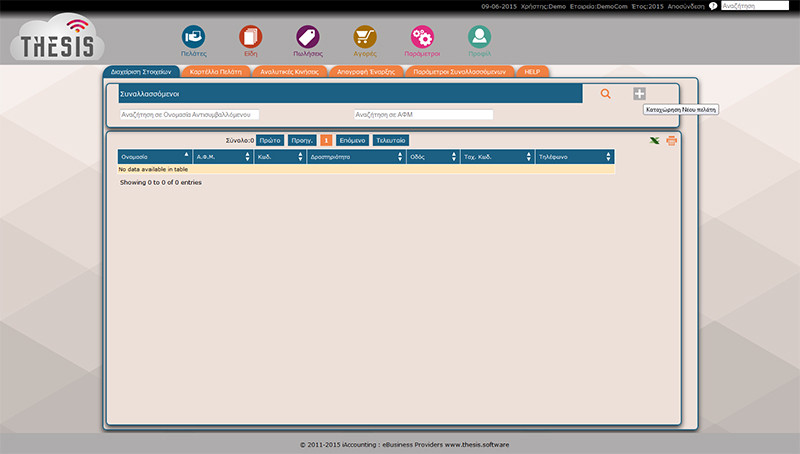Image resolution: width=800 pixels, height=454 pixels.
Task: Export the table with the Excel icon
Action: click(x=655, y=140)
